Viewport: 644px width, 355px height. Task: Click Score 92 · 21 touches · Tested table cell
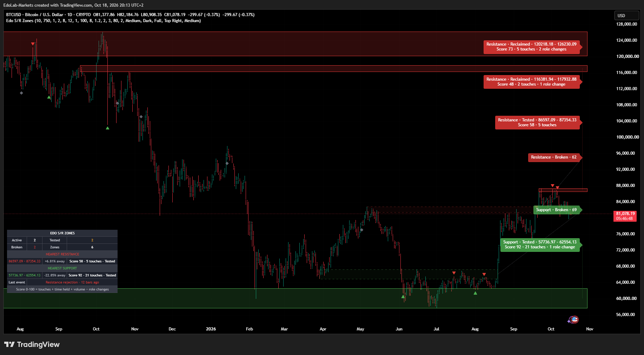tap(92, 275)
